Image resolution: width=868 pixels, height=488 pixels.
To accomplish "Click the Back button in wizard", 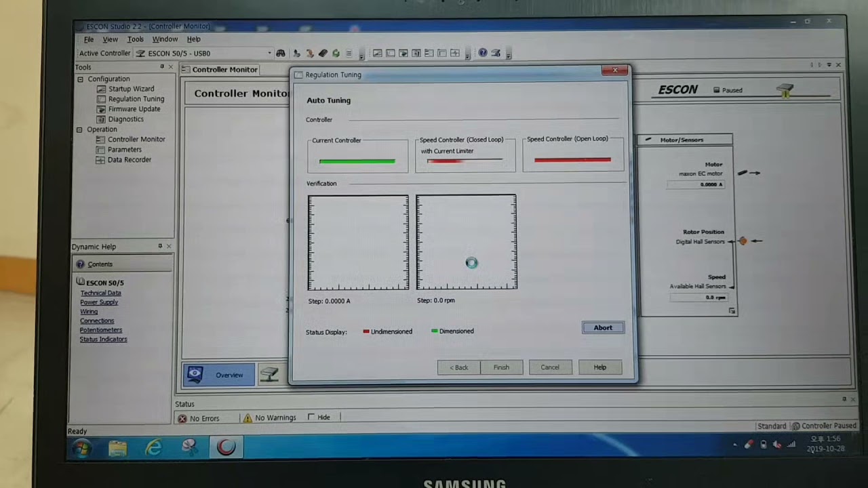I will (459, 367).
